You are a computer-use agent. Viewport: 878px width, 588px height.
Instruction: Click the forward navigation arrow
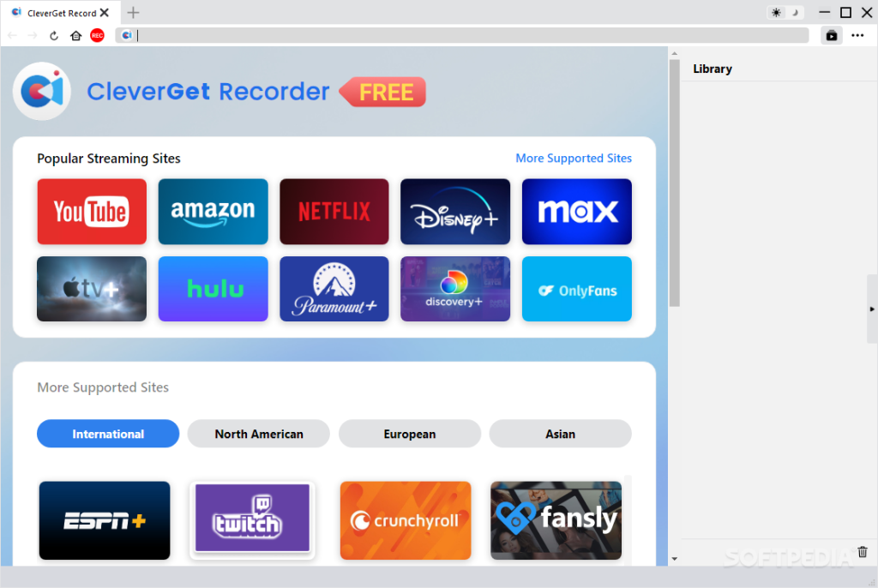coord(33,35)
